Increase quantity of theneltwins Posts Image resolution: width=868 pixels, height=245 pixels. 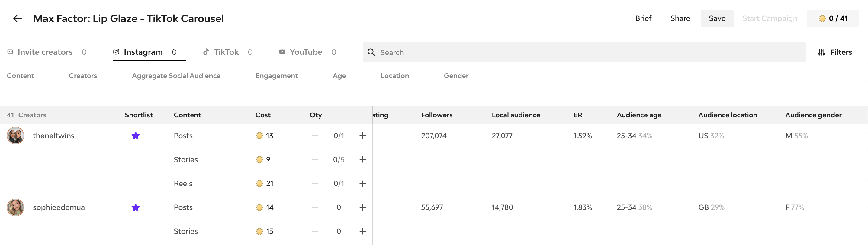tap(362, 136)
